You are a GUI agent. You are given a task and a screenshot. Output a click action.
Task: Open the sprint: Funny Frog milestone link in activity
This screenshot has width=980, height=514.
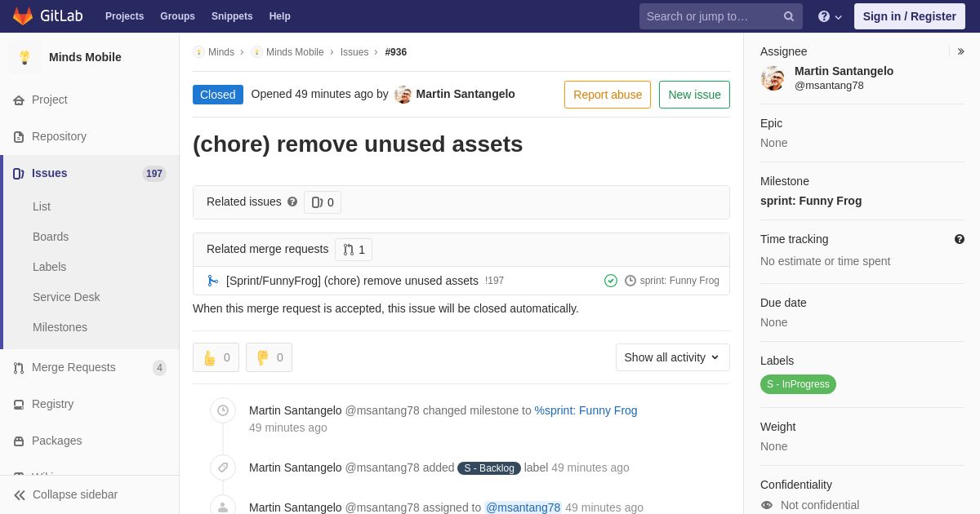pyautogui.click(x=586, y=410)
